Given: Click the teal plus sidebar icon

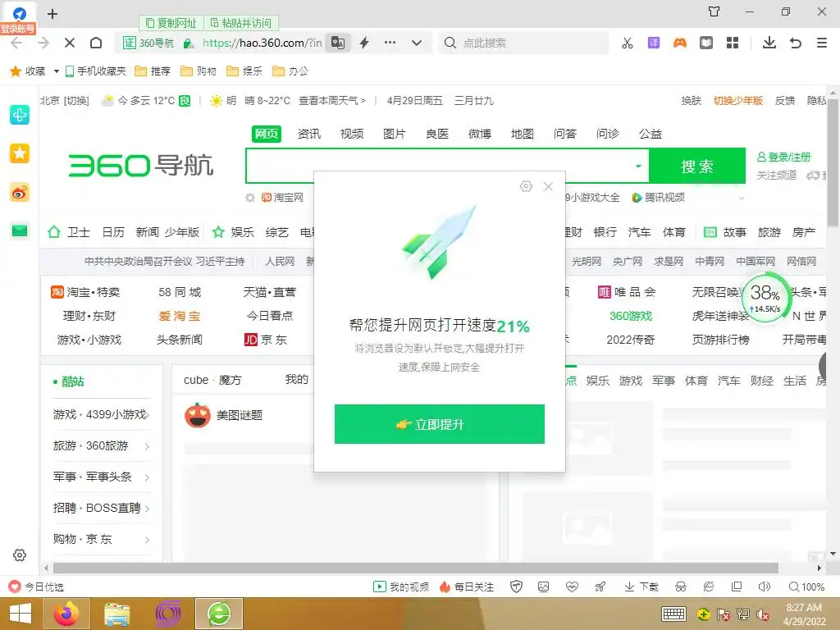Looking at the screenshot, I should point(20,115).
